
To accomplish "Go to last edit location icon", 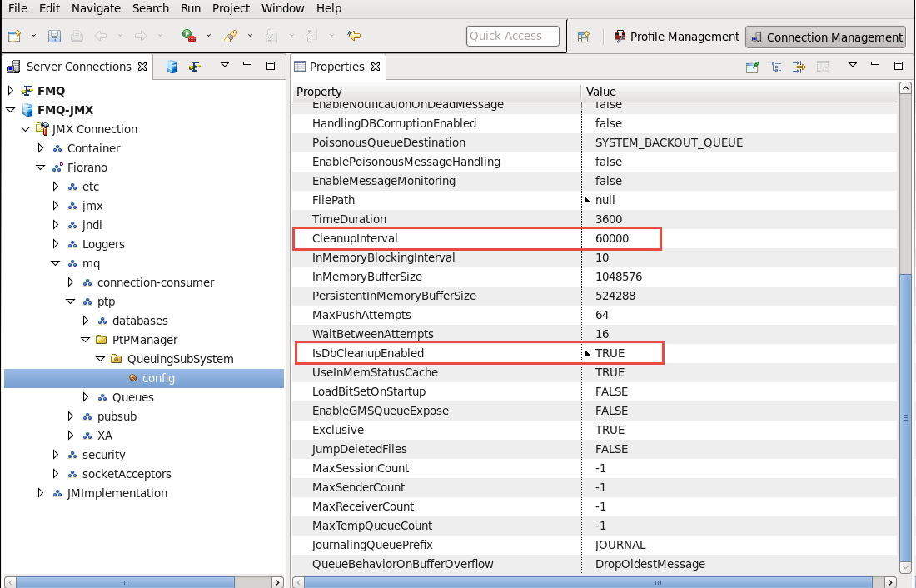I will [354, 36].
